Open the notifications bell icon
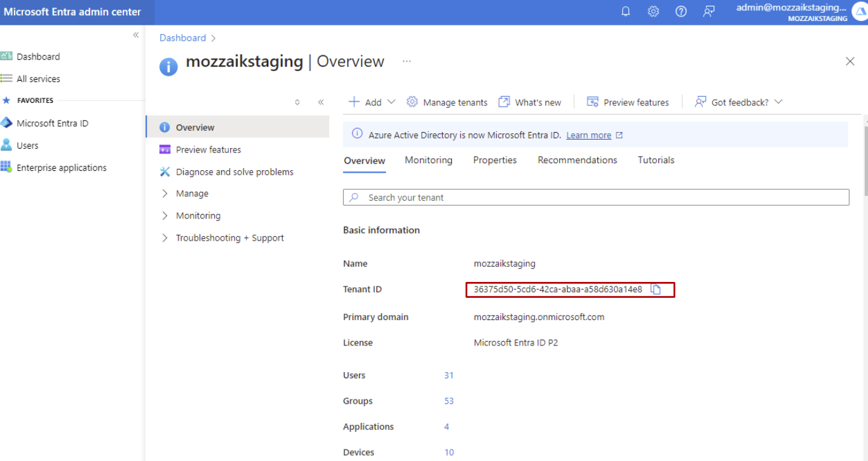Screen dimensions: 868x461 coord(625,11)
